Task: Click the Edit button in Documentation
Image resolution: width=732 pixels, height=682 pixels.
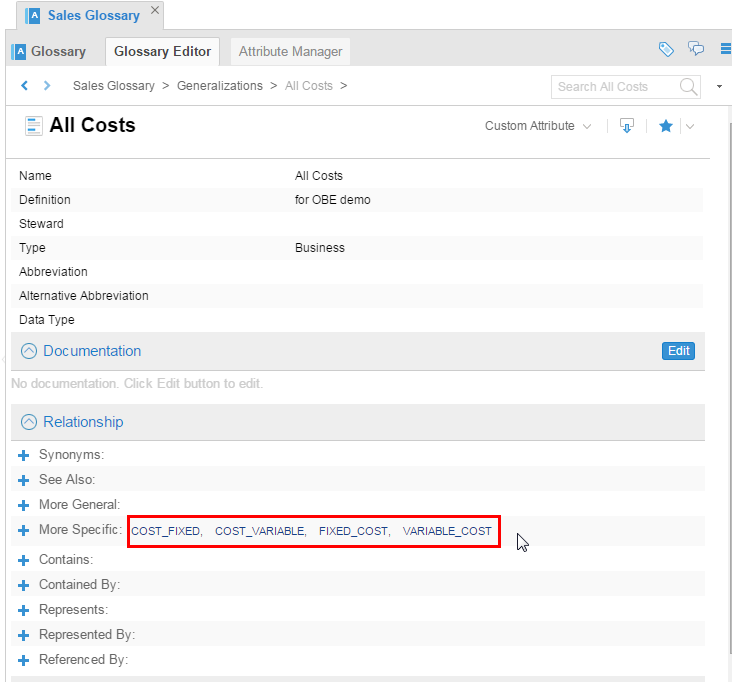Action: click(x=678, y=351)
